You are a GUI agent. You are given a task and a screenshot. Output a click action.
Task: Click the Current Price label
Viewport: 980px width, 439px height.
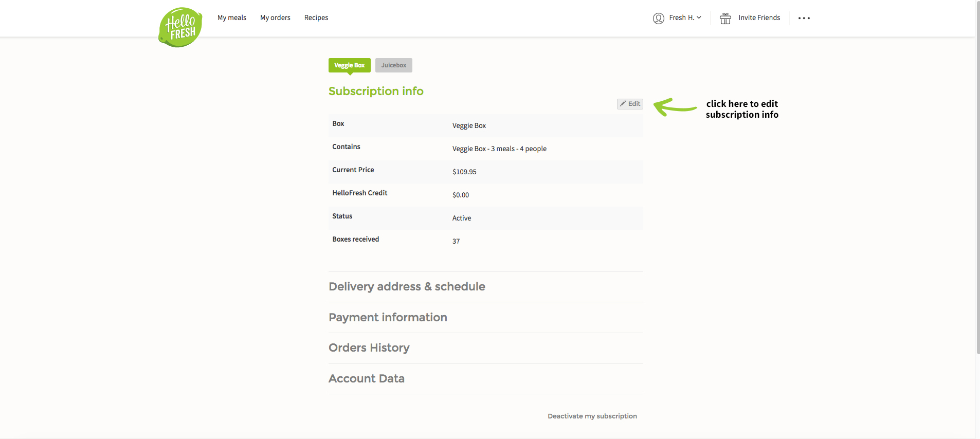[x=353, y=170]
